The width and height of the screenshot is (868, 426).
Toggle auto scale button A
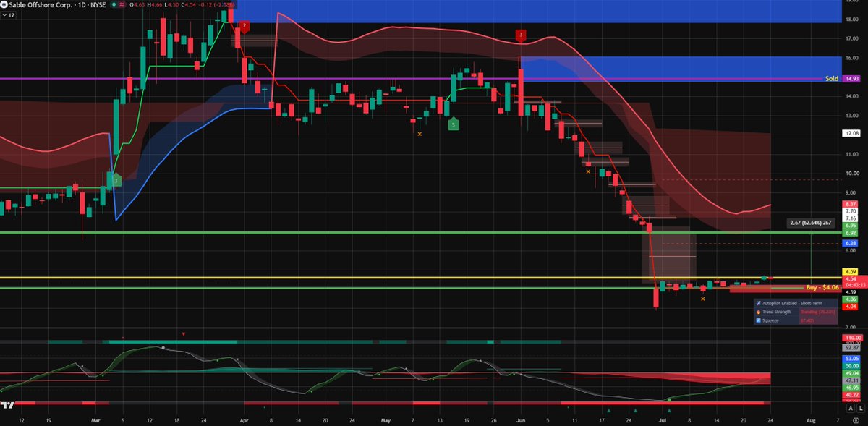(x=851, y=409)
